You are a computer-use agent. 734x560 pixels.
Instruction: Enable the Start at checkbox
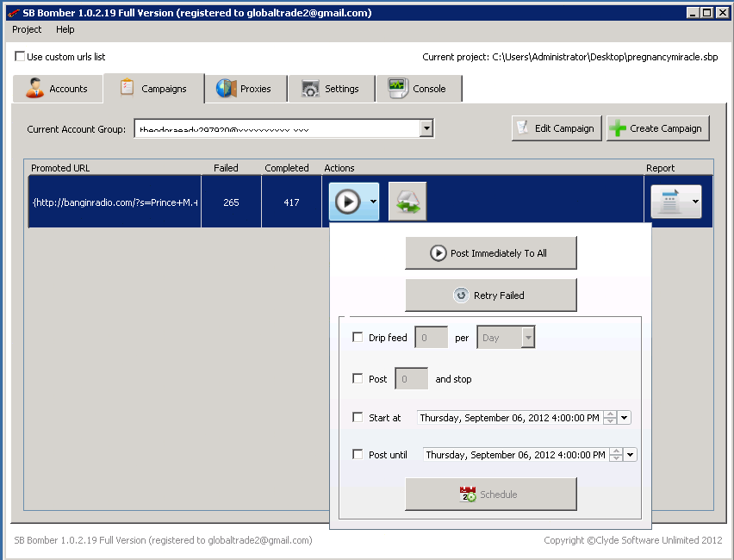coord(358,417)
